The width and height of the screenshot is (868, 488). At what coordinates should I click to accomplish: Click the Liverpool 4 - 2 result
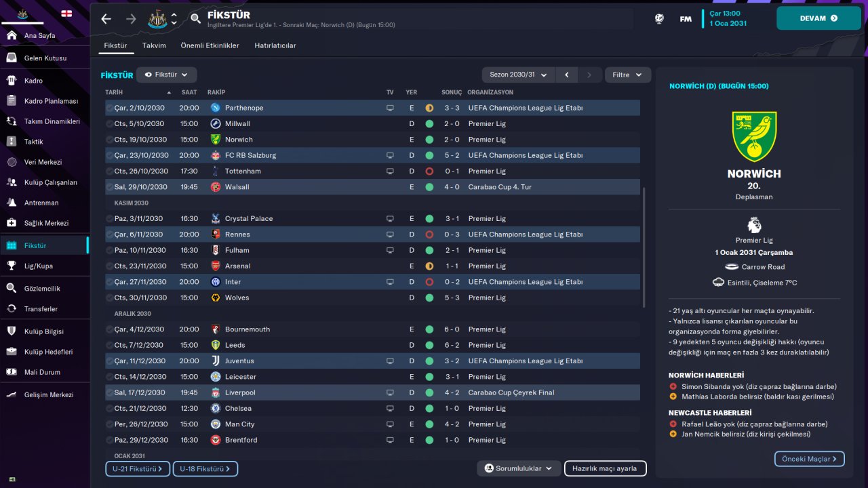point(452,392)
